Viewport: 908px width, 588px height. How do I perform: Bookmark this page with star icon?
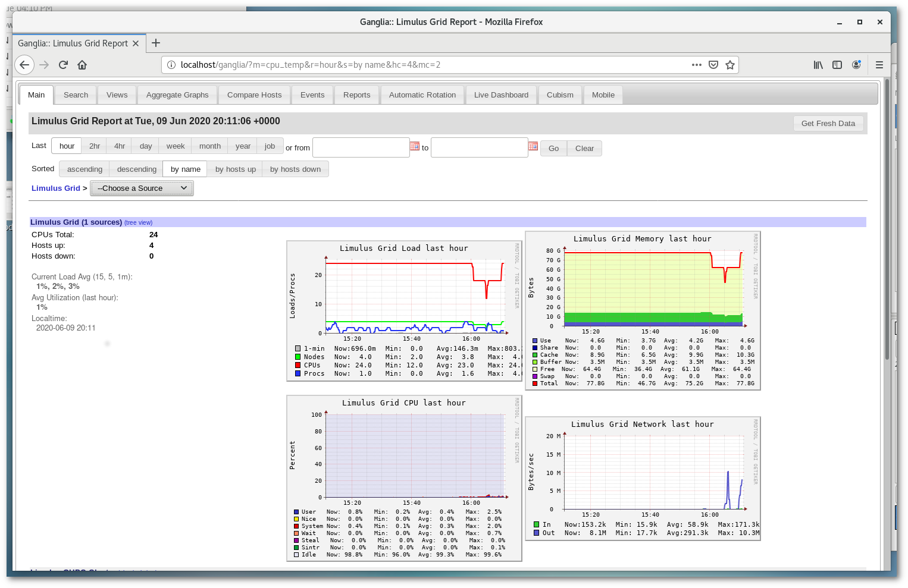[x=730, y=65]
